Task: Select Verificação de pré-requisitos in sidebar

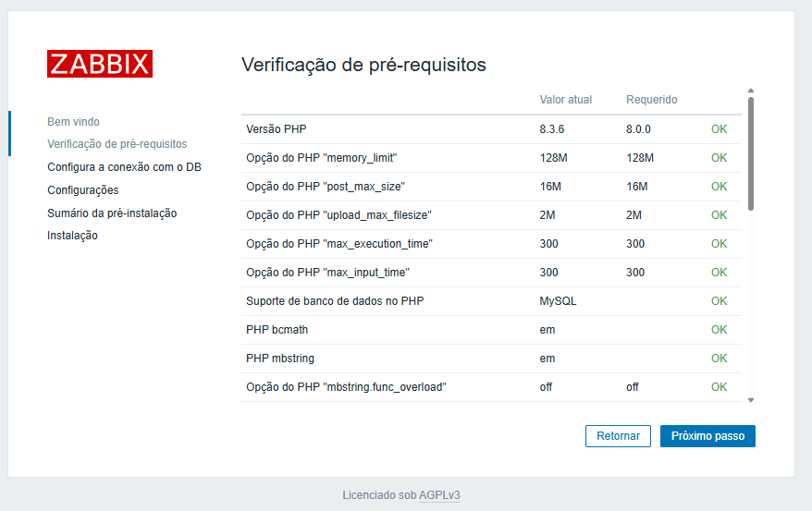Action: pos(117,144)
